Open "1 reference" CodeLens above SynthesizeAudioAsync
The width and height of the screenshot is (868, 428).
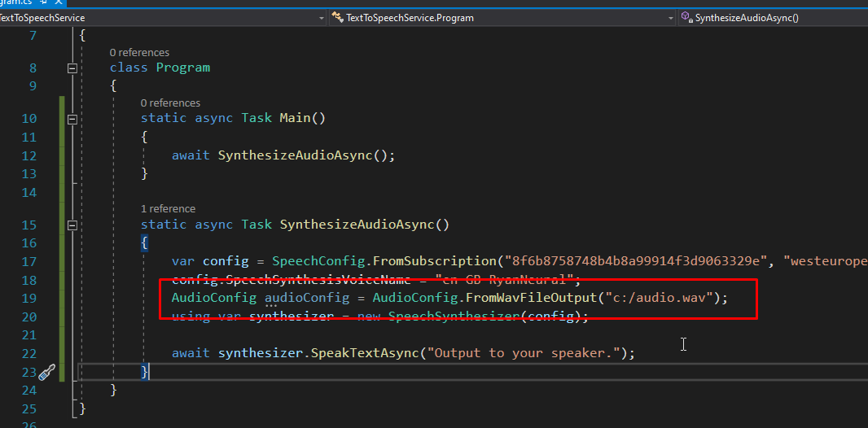[168, 208]
